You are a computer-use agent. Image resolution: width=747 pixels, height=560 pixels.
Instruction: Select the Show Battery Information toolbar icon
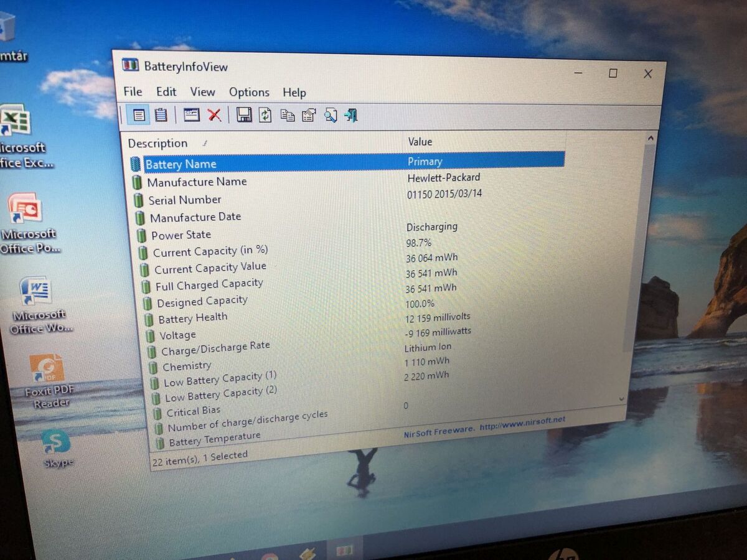coord(138,114)
